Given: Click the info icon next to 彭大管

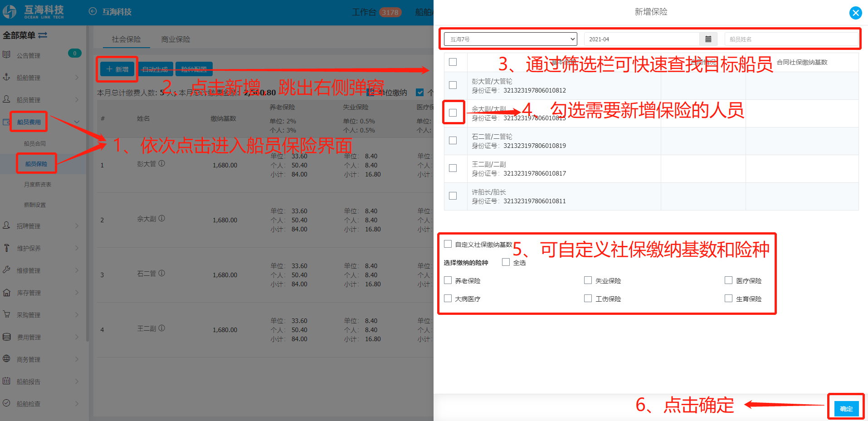Looking at the screenshot, I should pyautogui.click(x=162, y=163).
